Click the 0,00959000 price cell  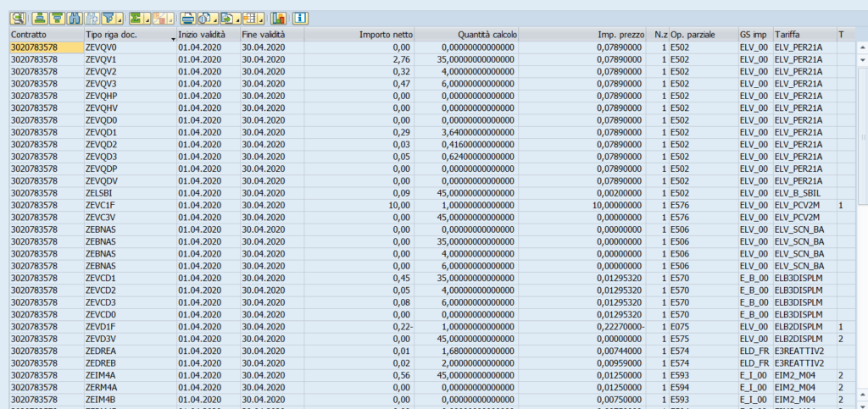click(582, 362)
